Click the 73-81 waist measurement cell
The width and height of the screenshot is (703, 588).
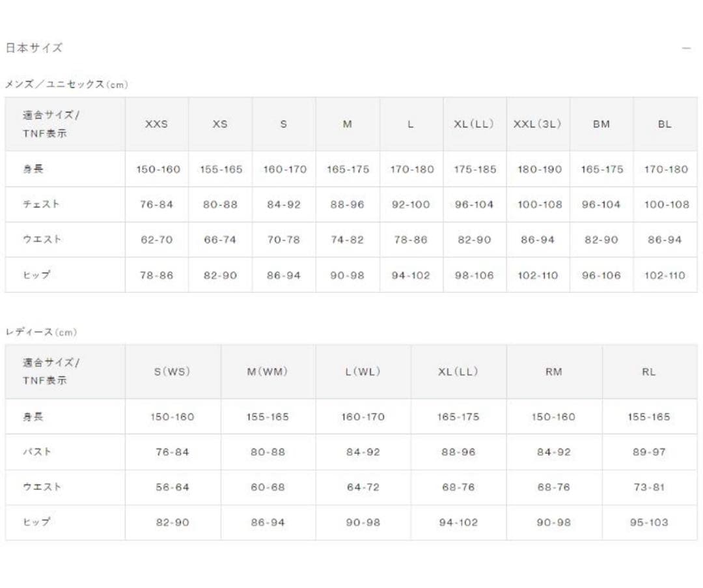pos(649,487)
